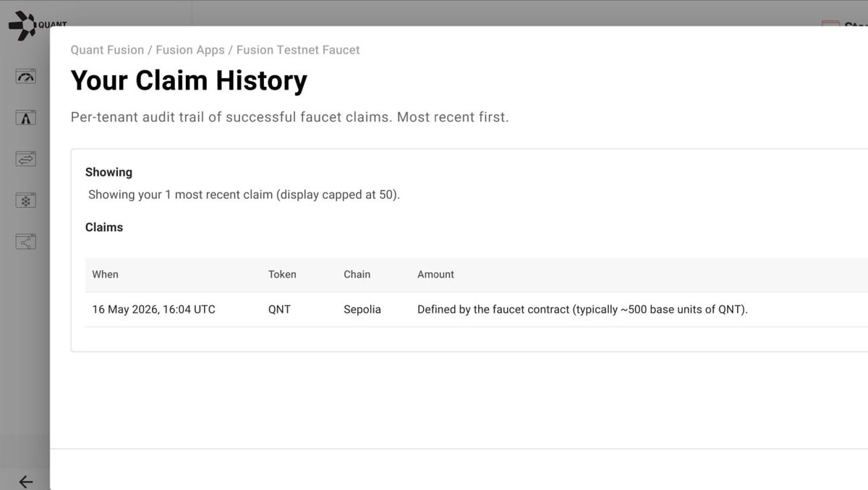Open Fusion Testnet Faucet breadcrumb
868x490 pixels.
(298, 50)
